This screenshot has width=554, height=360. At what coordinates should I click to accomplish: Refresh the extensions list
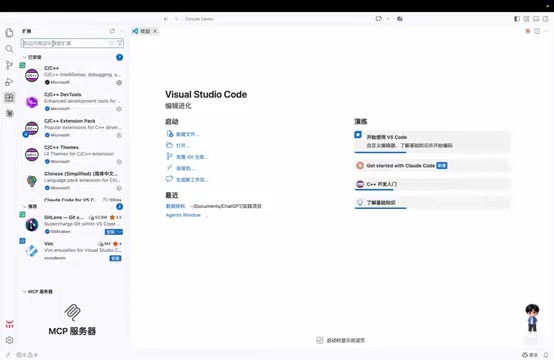pos(112,31)
